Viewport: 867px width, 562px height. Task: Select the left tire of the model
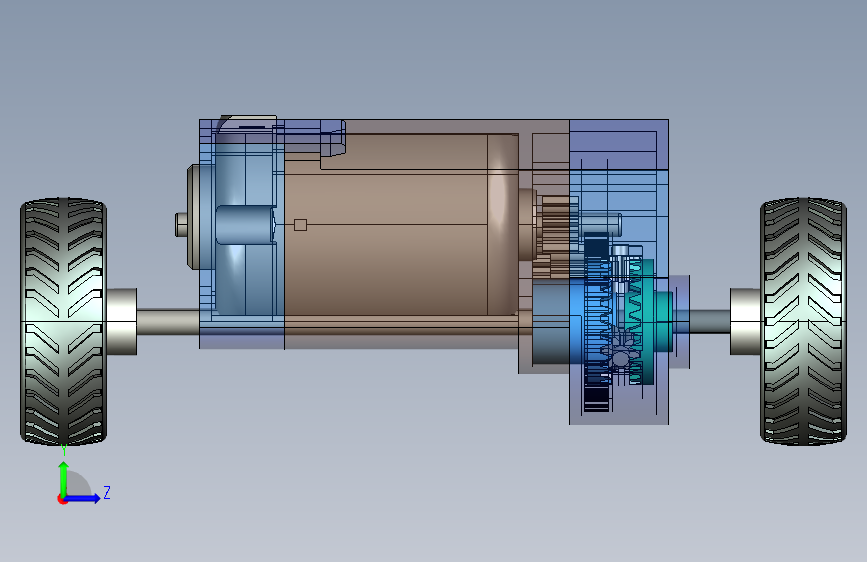click(x=63, y=321)
